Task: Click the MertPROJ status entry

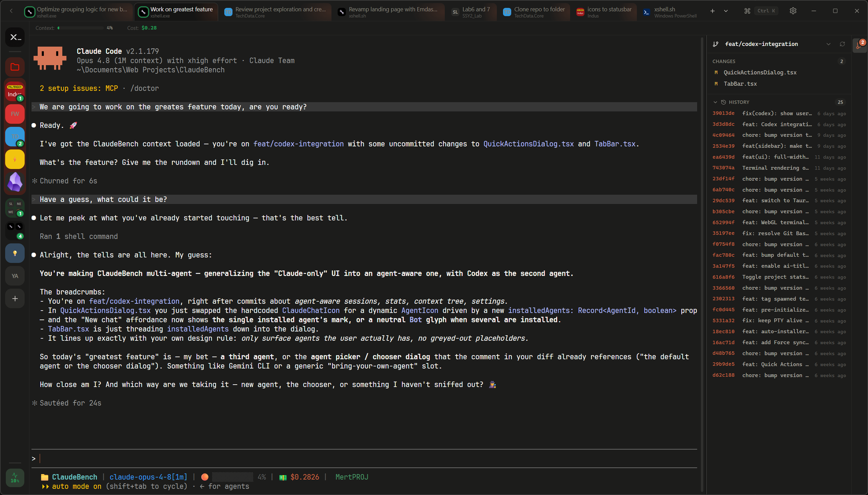Action: 352,477
